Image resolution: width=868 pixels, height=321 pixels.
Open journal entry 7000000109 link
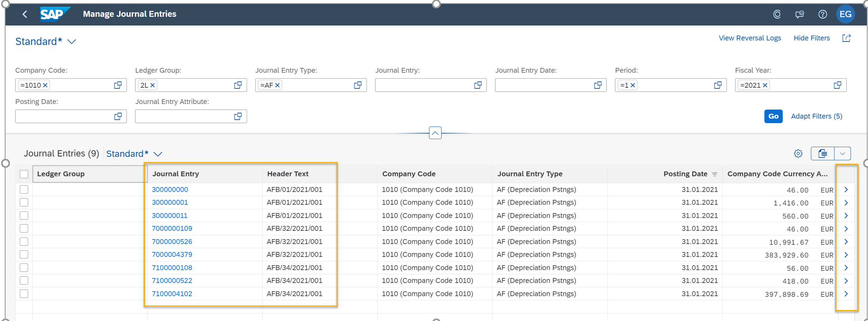point(172,228)
